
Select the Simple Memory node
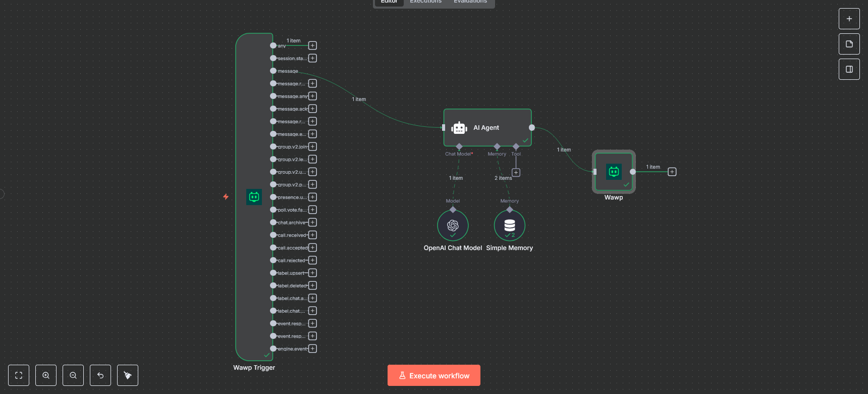(509, 225)
